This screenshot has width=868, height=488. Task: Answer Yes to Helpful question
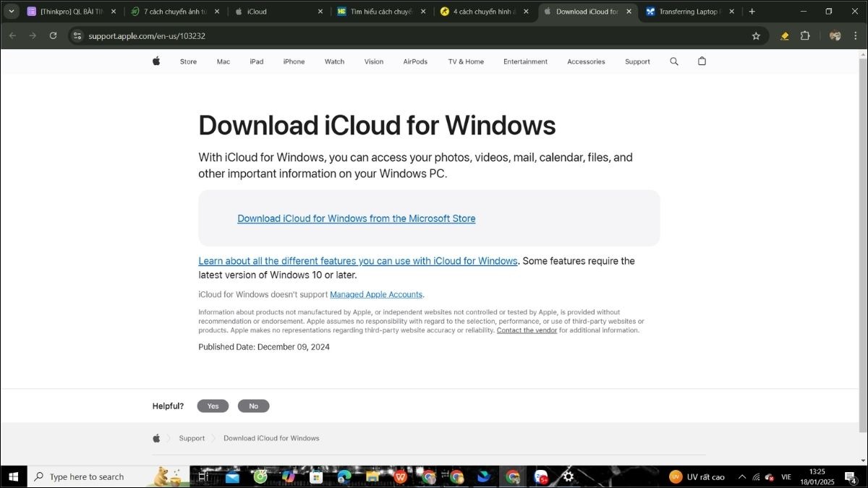coord(213,406)
